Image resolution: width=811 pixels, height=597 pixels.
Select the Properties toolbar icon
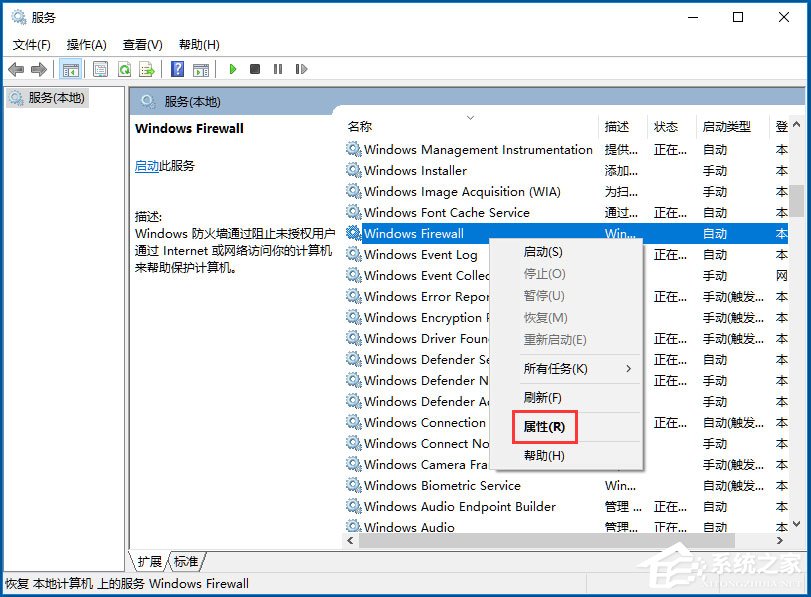(101, 68)
